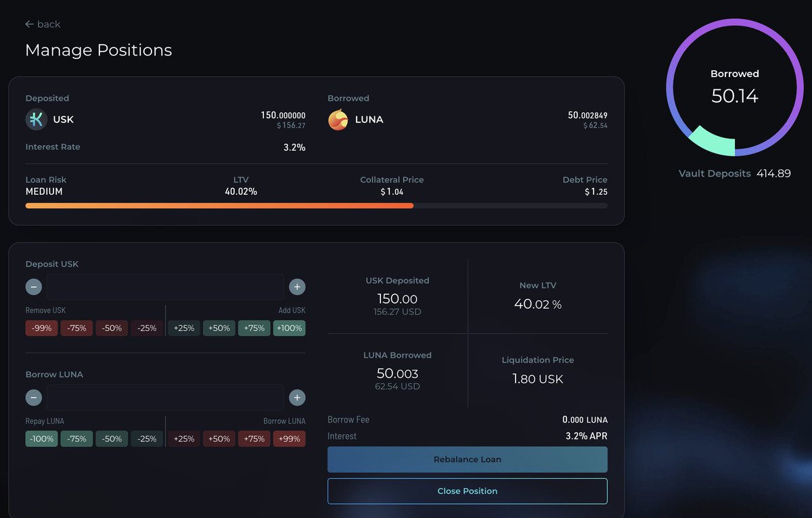Click the Debt Price value $1.25
Screen dimensions: 812x518
(596, 192)
